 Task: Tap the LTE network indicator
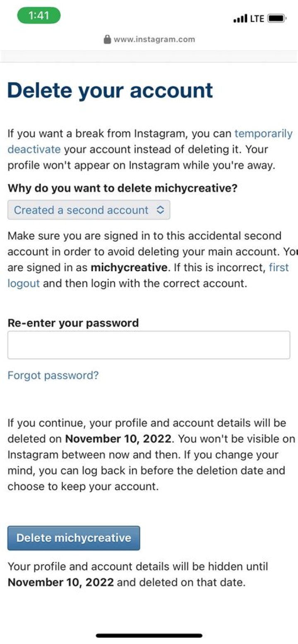click(x=257, y=19)
